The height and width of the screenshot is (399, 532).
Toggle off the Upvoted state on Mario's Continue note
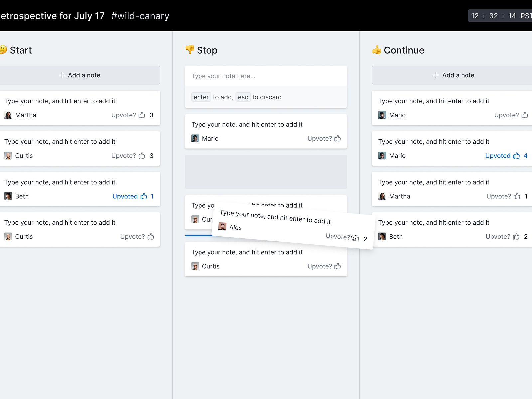498,156
